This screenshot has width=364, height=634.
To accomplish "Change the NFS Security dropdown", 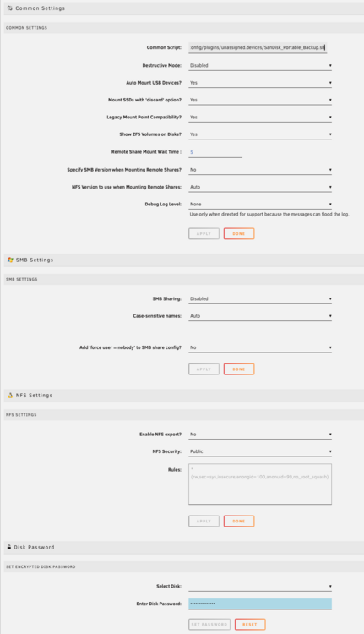I will tap(260, 451).
